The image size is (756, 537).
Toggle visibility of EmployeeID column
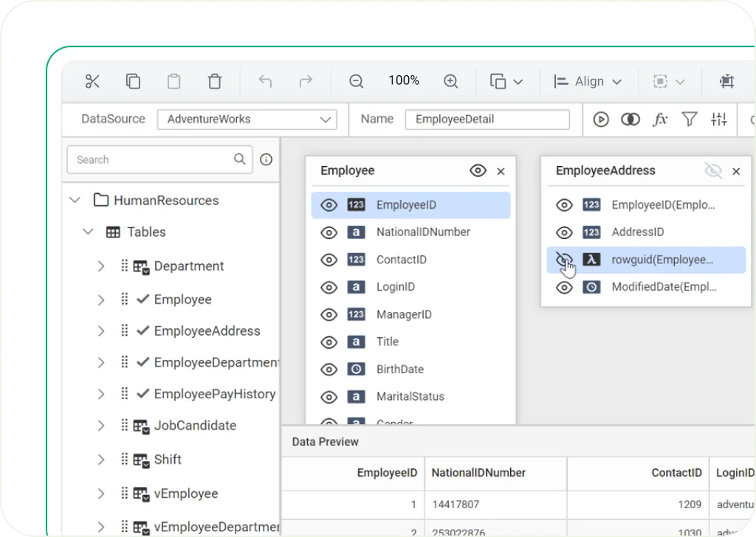click(x=329, y=205)
